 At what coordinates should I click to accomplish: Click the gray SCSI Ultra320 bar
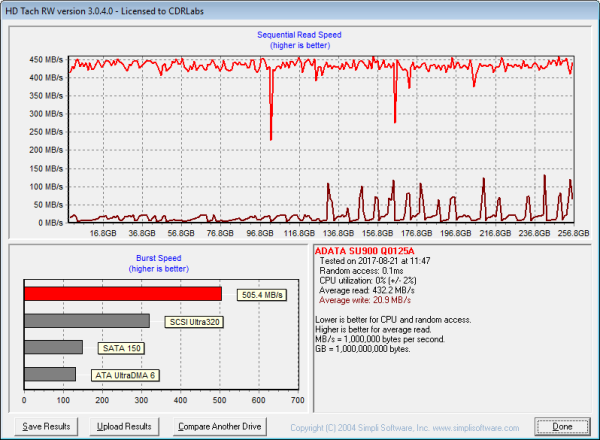(87, 321)
